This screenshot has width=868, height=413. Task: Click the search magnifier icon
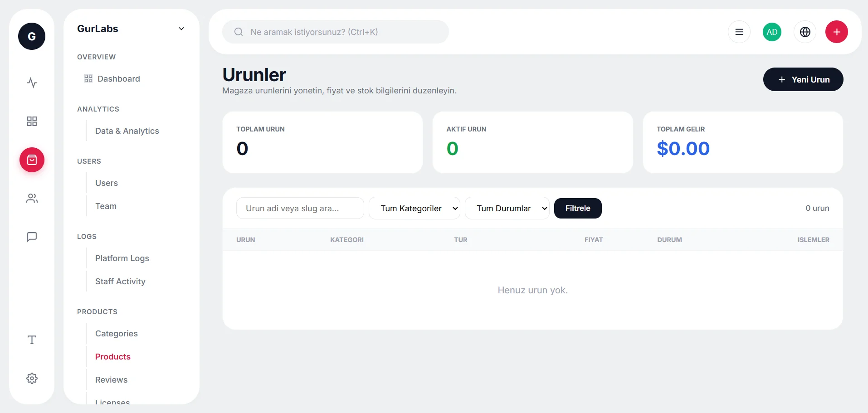point(239,32)
